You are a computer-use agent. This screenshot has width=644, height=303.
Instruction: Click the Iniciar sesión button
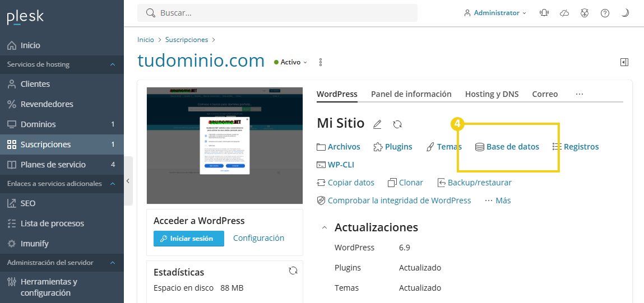coord(189,239)
